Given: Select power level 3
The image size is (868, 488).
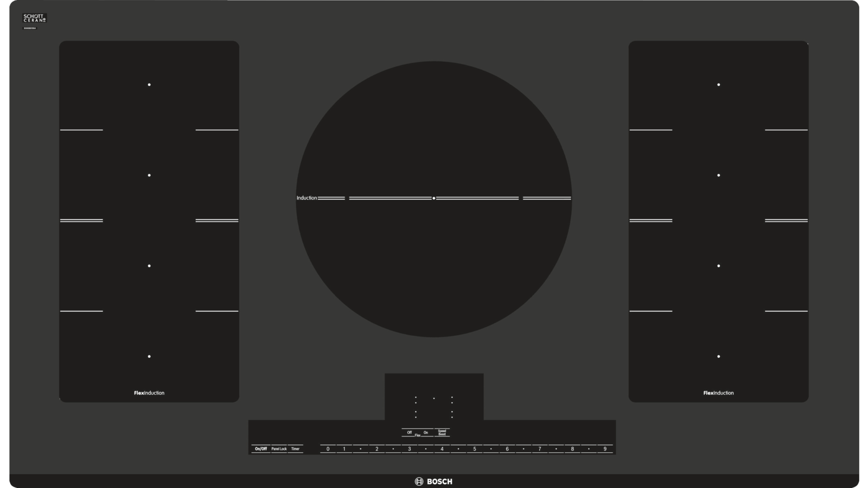Looking at the screenshot, I should [x=409, y=449].
